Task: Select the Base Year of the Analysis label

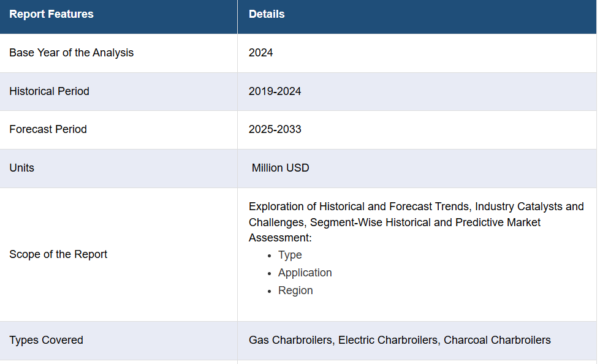Action: (71, 53)
